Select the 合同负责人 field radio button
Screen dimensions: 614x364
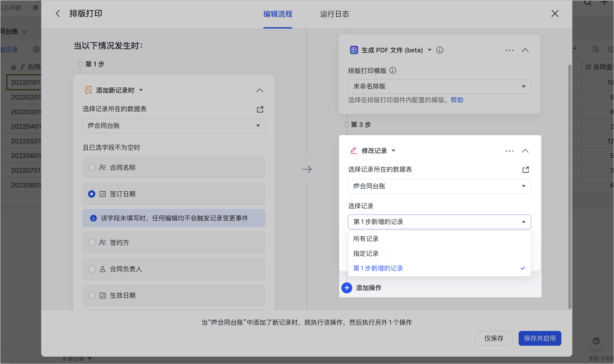[x=92, y=269]
